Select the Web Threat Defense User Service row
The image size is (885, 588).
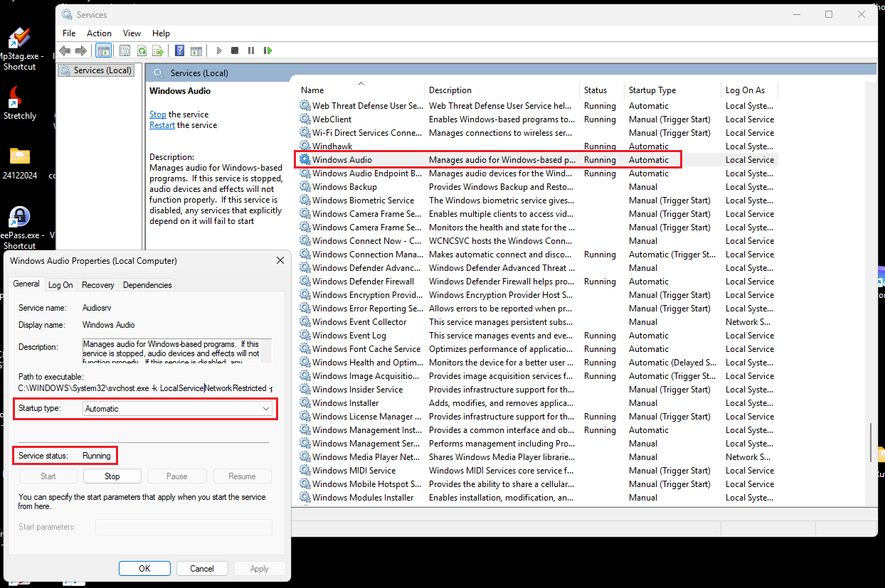pos(538,106)
